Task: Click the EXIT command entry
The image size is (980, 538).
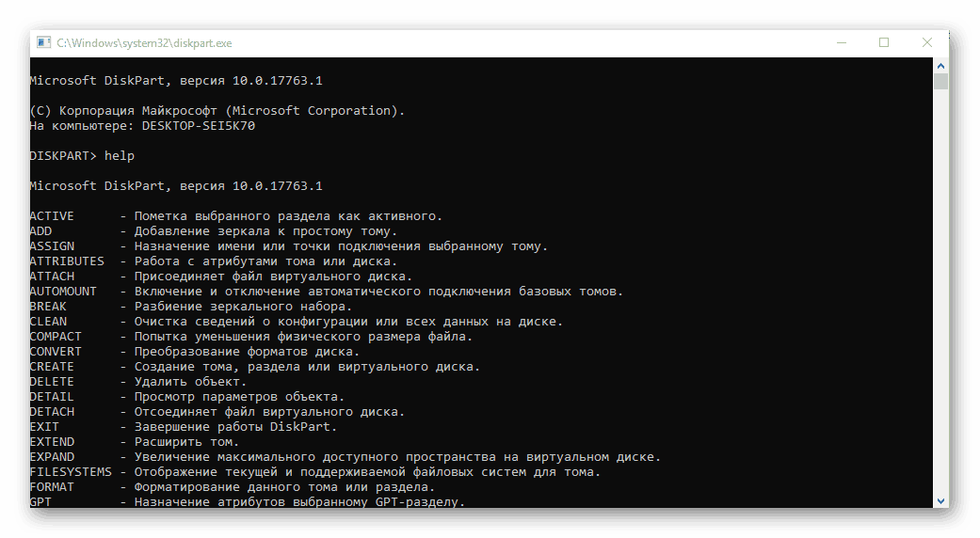Action: click(x=184, y=427)
